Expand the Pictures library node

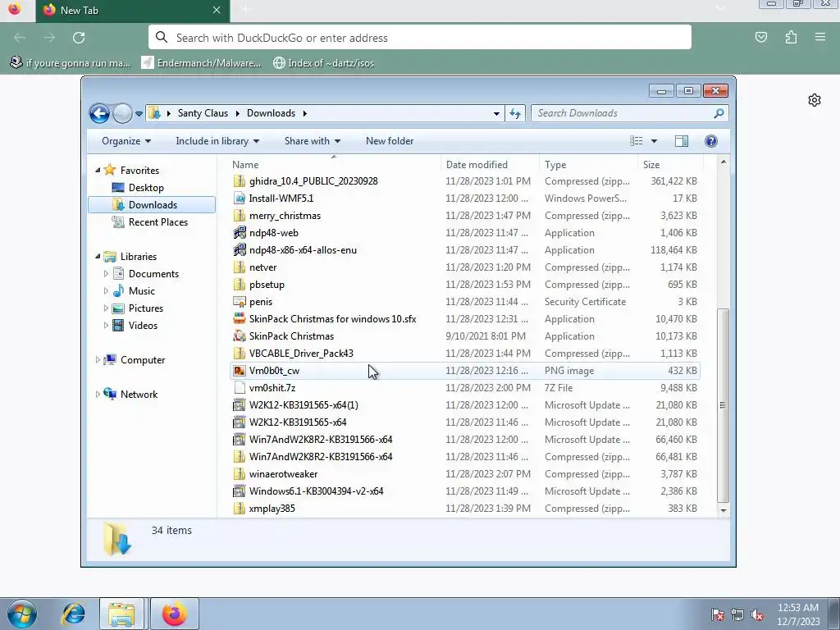106,308
